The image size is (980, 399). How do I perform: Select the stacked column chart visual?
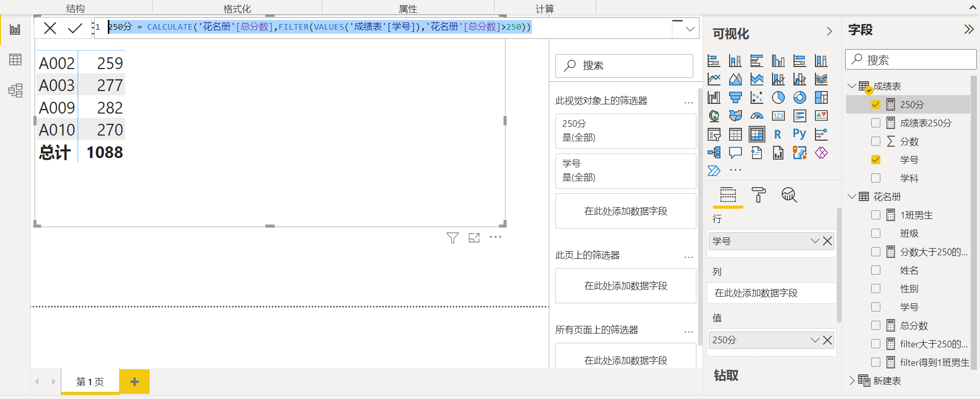[735, 61]
